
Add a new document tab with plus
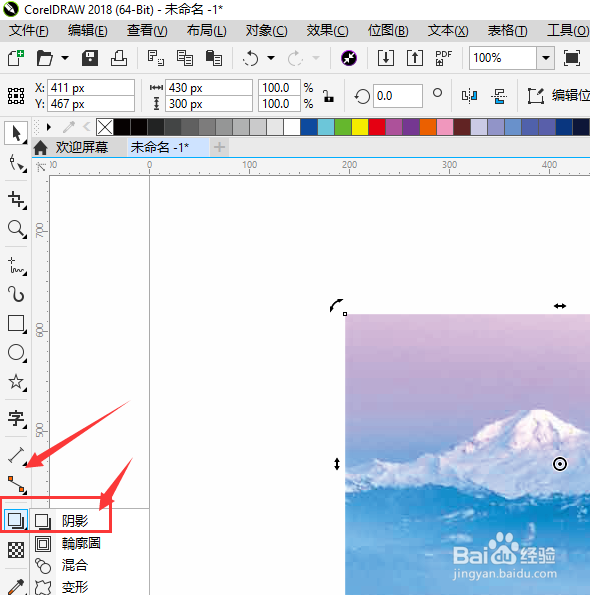219,147
